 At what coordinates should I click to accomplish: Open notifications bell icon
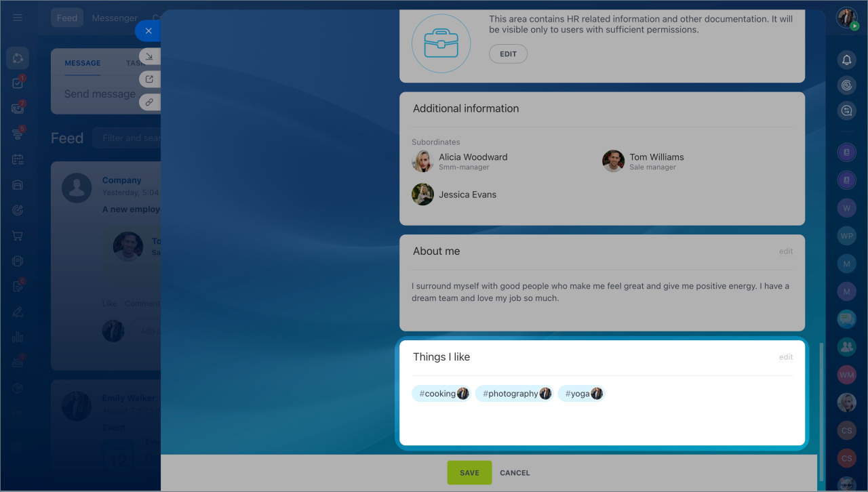[x=846, y=60]
